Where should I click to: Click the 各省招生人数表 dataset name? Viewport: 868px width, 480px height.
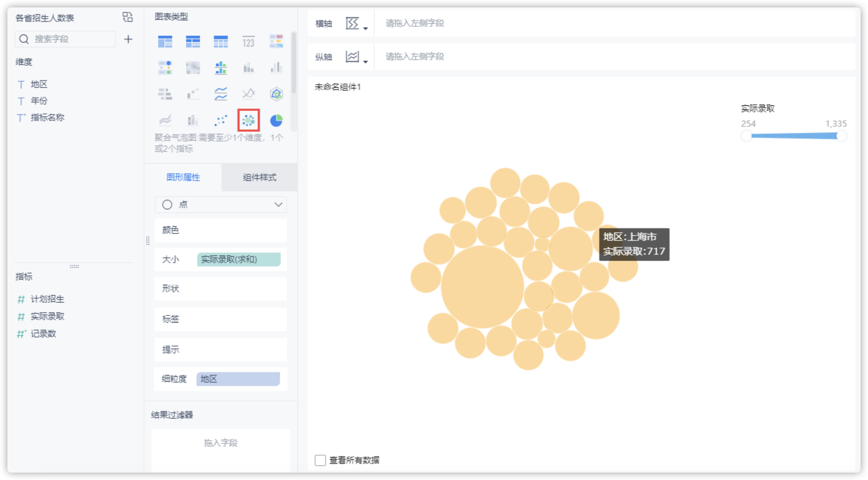pos(45,18)
